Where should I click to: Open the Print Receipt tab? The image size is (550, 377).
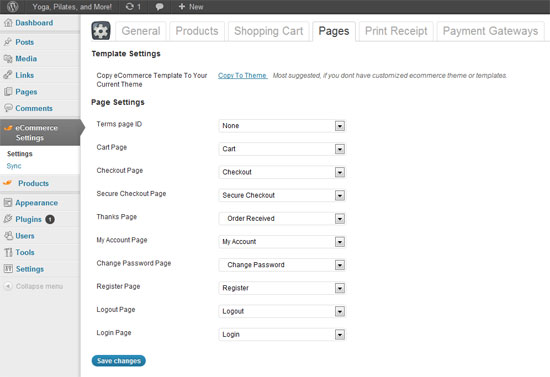(396, 31)
